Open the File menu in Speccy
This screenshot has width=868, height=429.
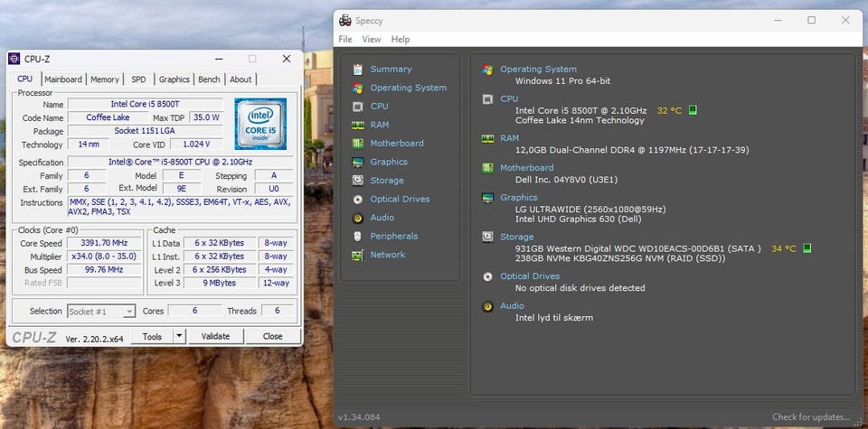coord(344,39)
